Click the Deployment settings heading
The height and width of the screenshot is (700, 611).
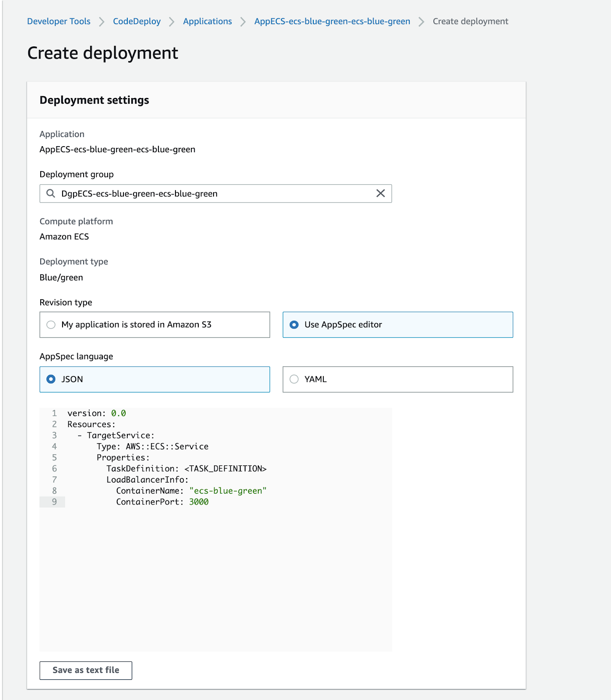point(95,100)
